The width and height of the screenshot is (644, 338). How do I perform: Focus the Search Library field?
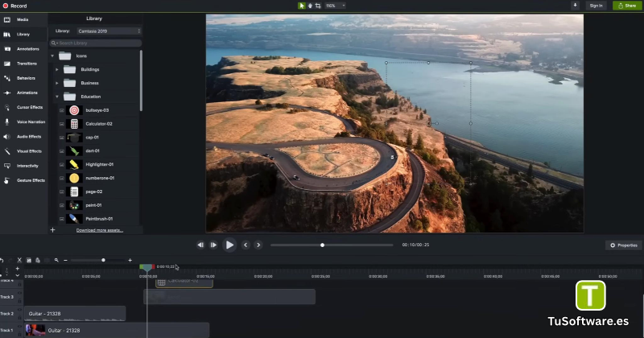[x=96, y=43]
